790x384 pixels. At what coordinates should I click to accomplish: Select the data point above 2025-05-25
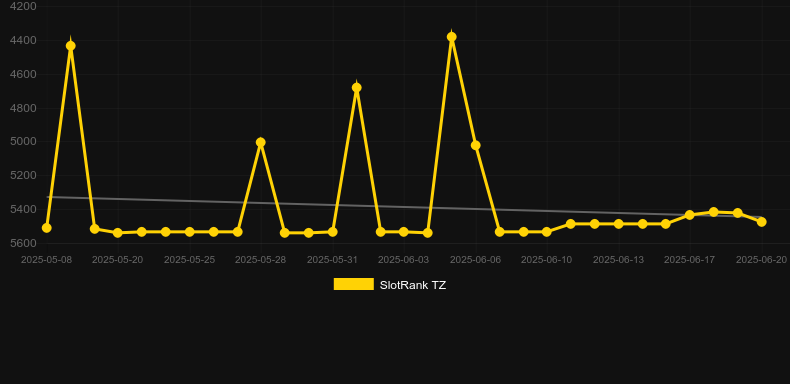(x=189, y=232)
